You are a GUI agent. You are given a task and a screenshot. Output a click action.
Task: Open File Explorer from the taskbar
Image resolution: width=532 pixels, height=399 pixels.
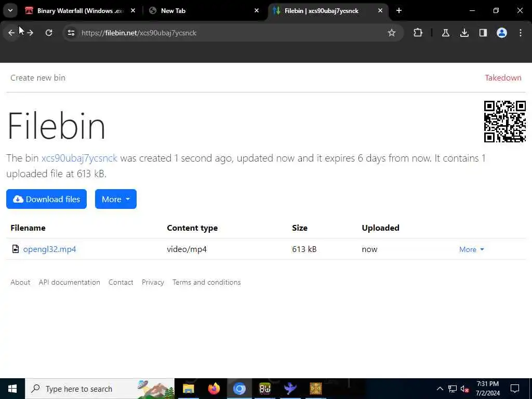(x=188, y=389)
